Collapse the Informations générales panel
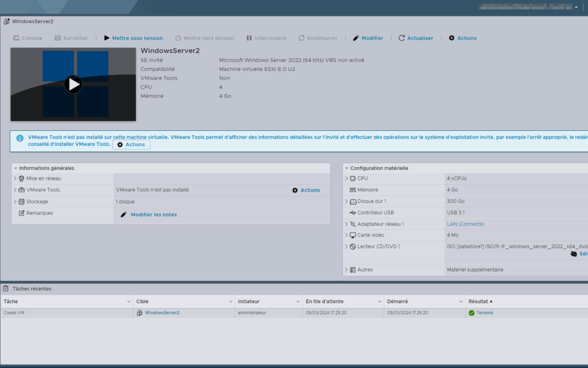 [x=15, y=168]
